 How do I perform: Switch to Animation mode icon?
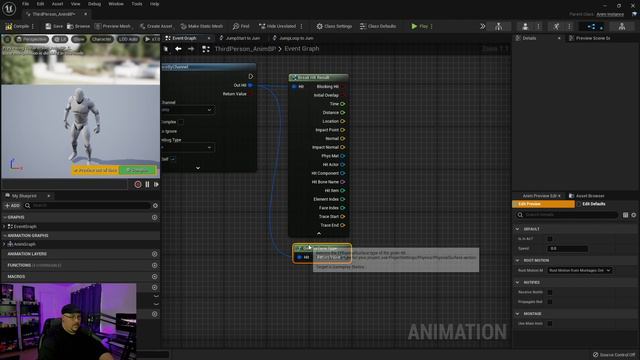pos(556,27)
